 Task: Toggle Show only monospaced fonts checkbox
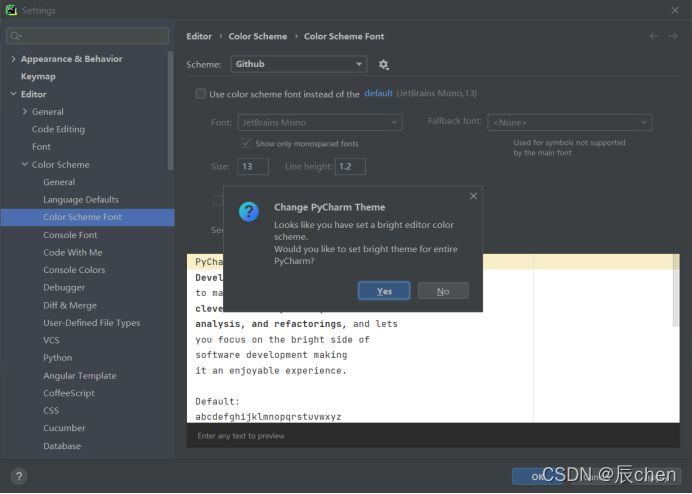(x=246, y=143)
